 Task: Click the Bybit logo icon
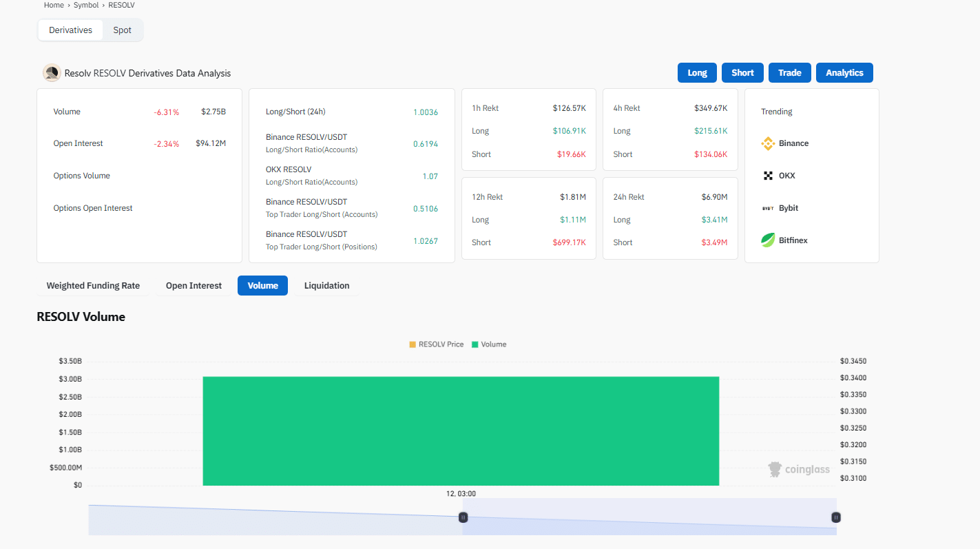coord(768,208)
